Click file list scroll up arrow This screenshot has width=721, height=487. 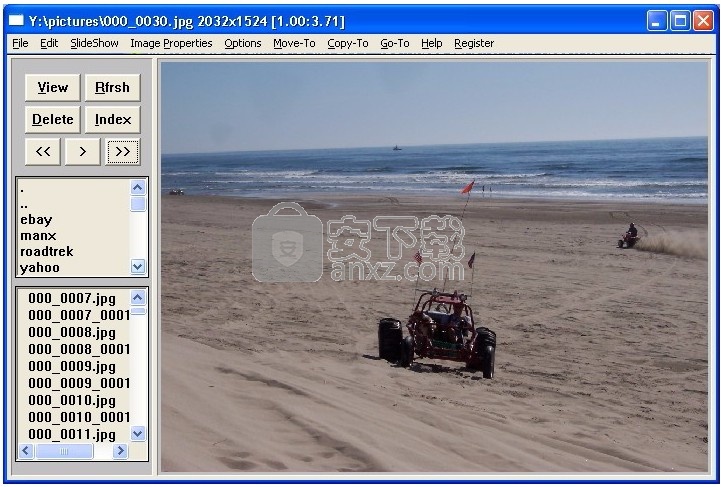point(138,298)
